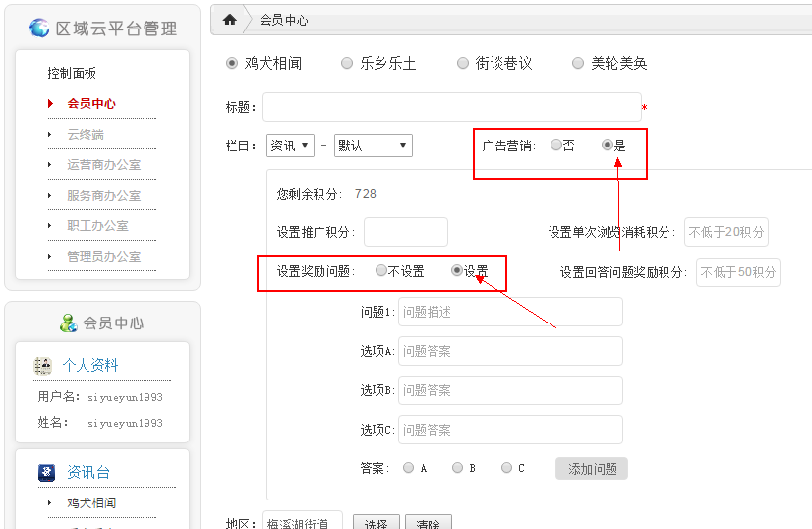Click the 会员中心 user icon in the sidebar panel

[69, 323]
